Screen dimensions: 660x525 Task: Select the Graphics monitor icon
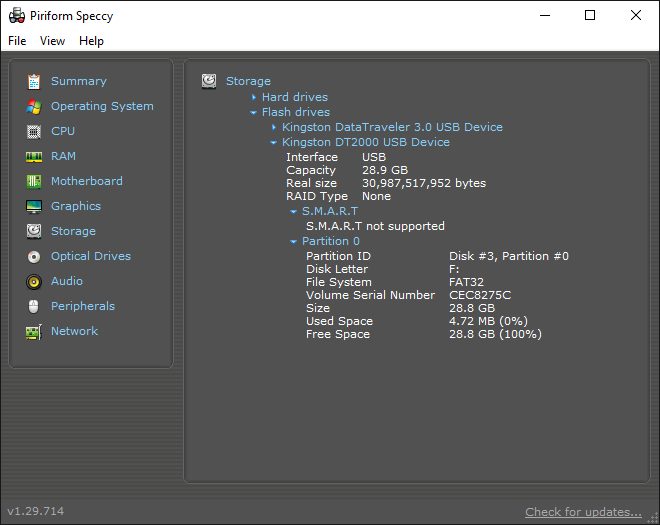click(x=34, y=206)
